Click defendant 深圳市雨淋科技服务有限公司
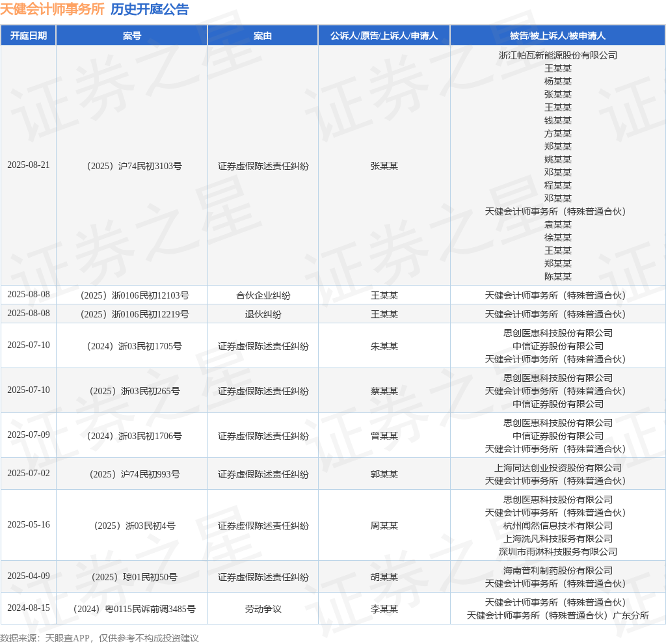This screenshot has height=644, width=666. click(x=557, y=552)
